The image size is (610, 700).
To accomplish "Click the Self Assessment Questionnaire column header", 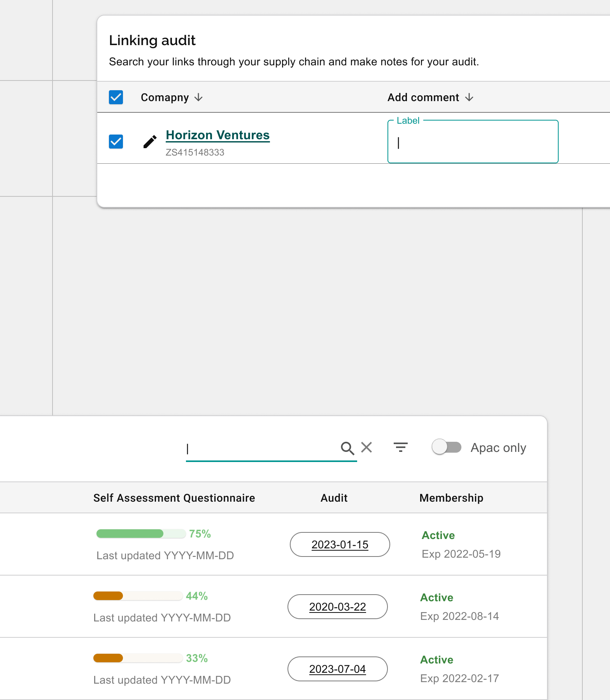I will (174, 498).
